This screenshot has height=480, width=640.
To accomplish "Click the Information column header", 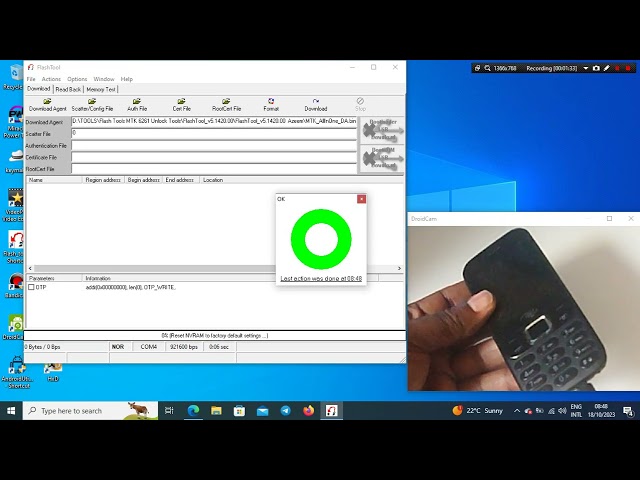I will pyautogui.click(x=98, y=278).
